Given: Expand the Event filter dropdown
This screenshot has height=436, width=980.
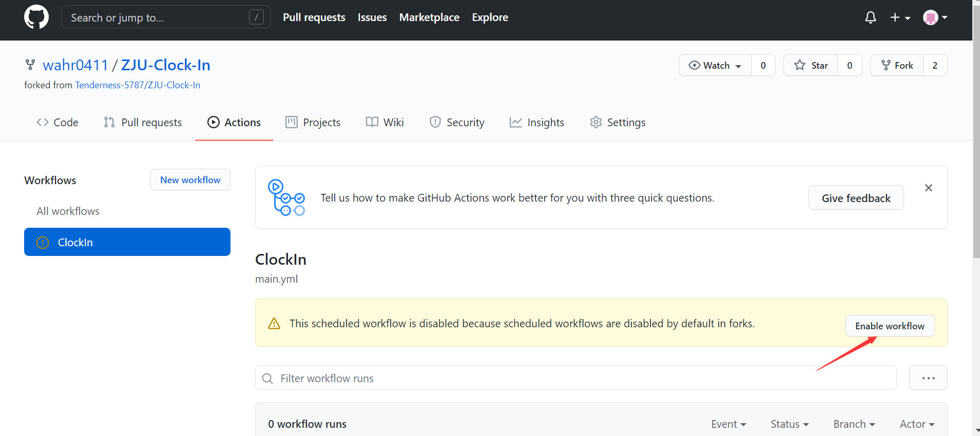Looking at the screenshot, I should coord(728,424).
